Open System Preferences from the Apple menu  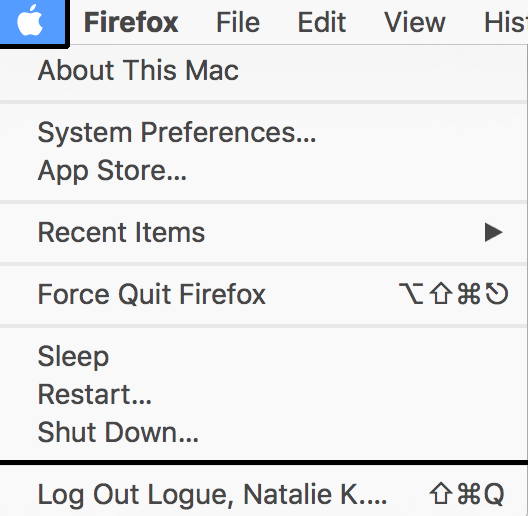pos(177,133)
